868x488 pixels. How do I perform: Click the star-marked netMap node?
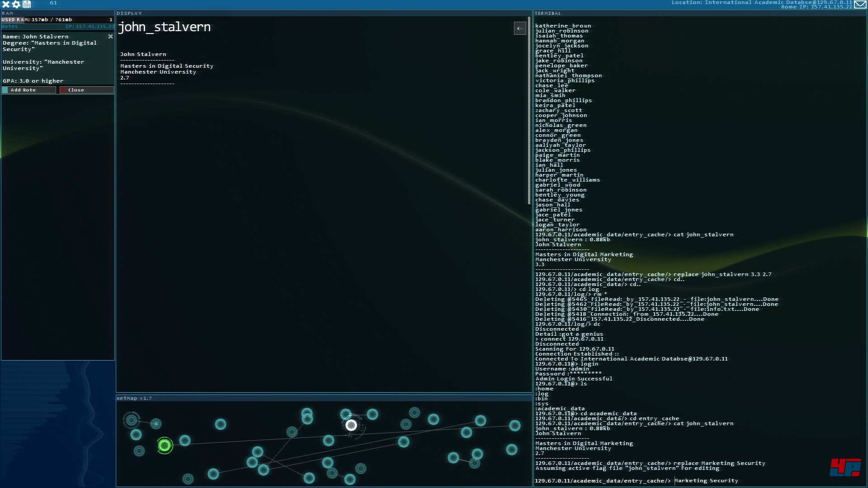(x=156, y=424)
